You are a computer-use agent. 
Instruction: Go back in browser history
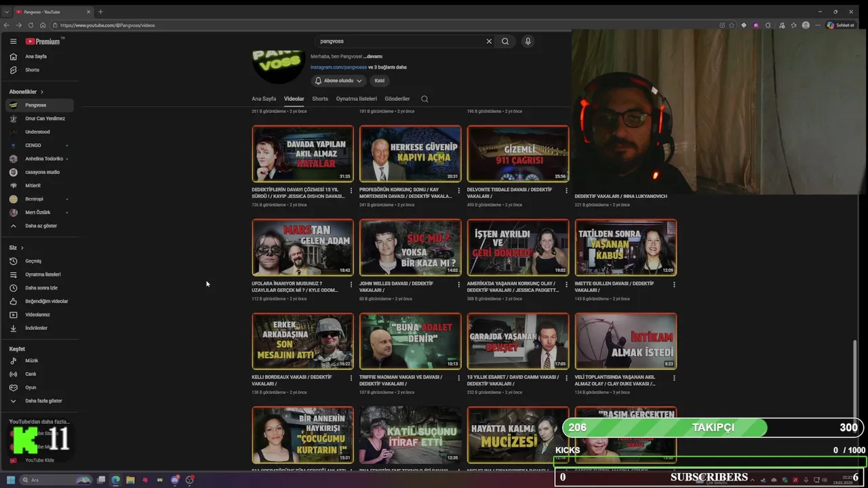pyautogui.click(x=7, y=25)
